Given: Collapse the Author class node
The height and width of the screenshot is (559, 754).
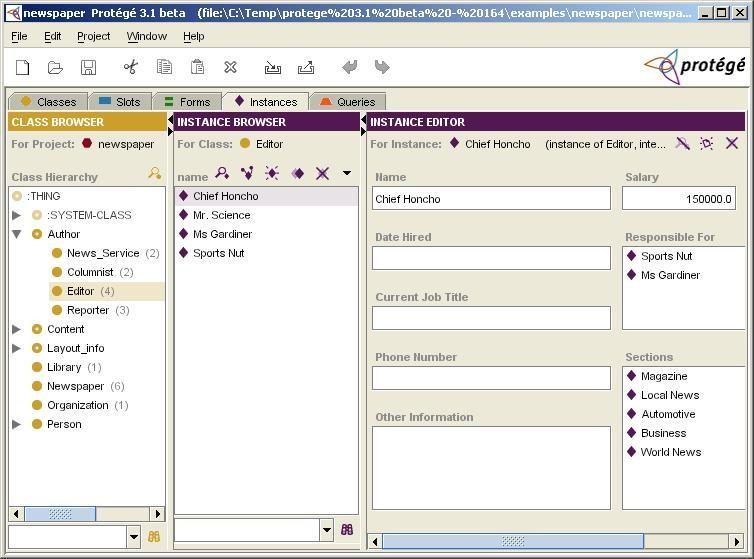Looking at the screenshot, I should (16, 234).
